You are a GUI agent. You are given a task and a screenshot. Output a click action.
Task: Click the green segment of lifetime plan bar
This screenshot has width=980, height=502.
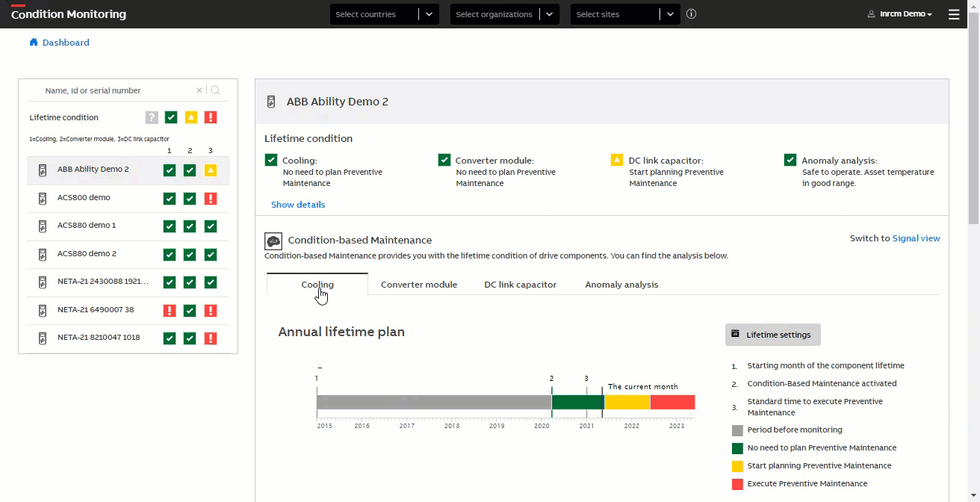point(577,402)
